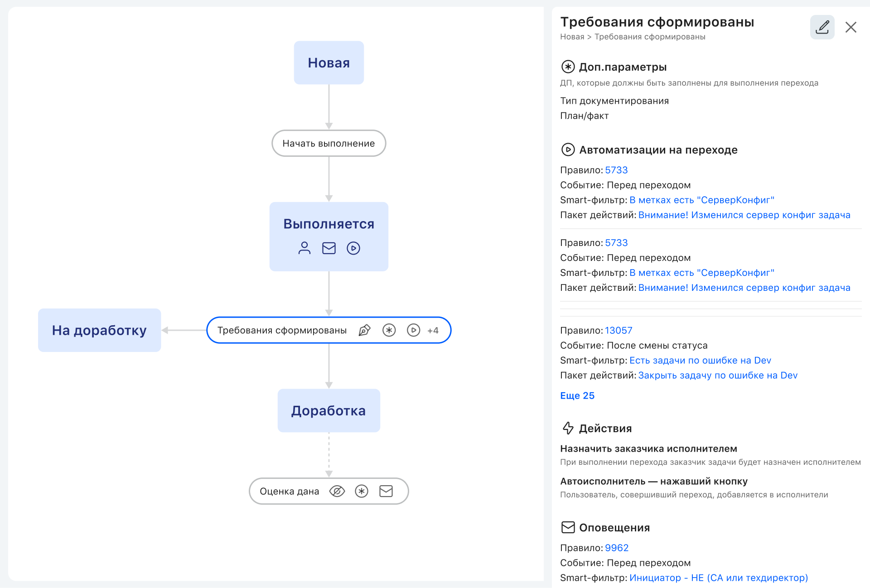Click the hidden-transition eye icon on Оценка дана
The image size is (870, 588).
pos(337,491)
